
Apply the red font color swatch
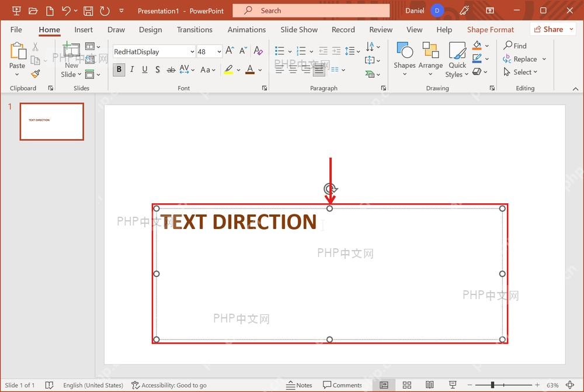[x=250, y=70]
